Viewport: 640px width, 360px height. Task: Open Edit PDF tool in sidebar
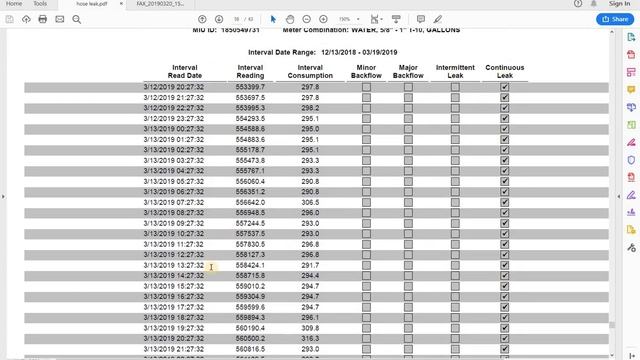coord(631,72)
